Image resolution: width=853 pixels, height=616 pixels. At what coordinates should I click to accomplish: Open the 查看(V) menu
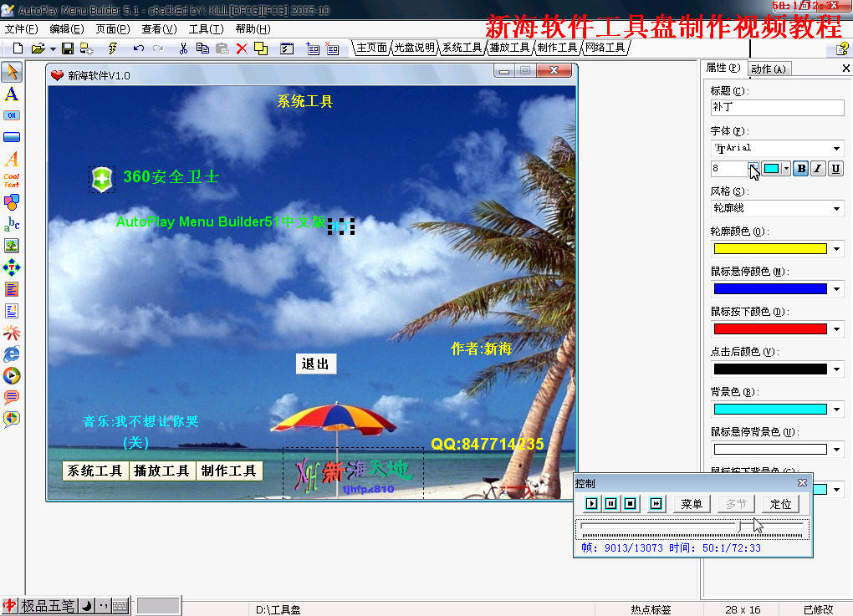(x=160, y=28)
